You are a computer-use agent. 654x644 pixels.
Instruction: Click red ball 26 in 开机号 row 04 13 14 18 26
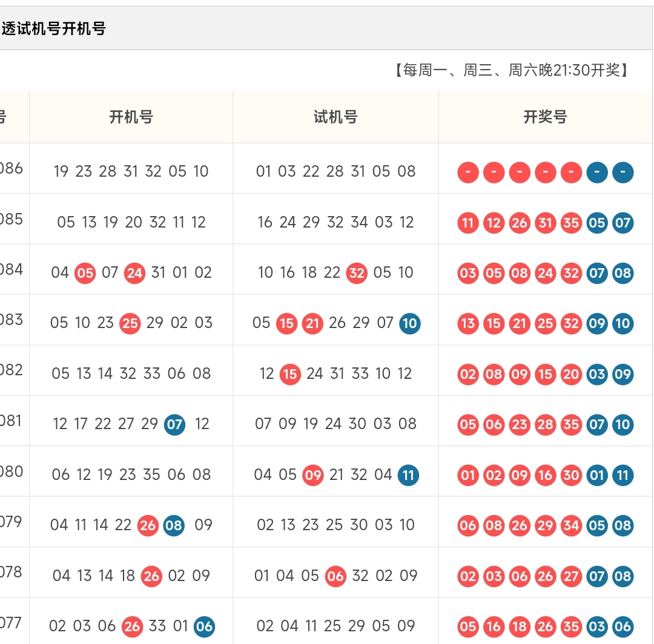[x=151, y=576]
